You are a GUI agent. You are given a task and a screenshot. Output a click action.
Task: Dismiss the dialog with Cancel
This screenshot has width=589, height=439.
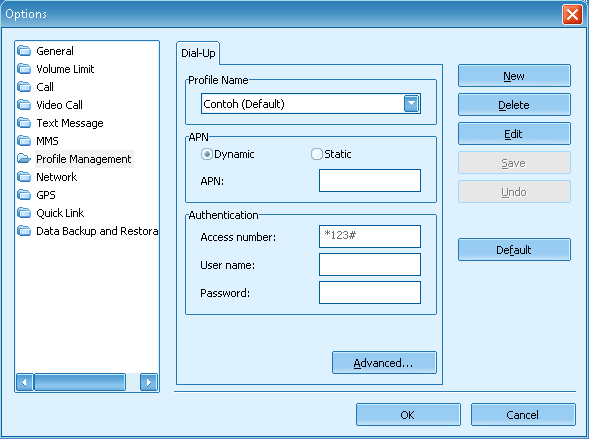coord(523,415)
